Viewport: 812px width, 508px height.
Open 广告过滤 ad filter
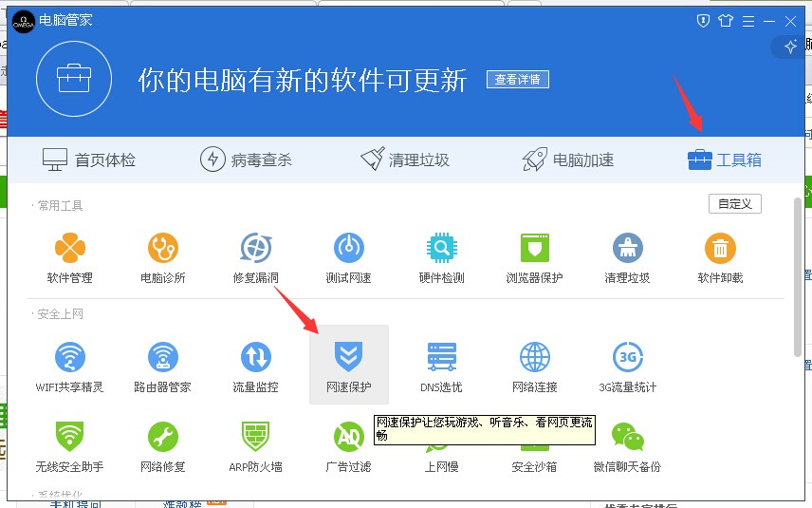[x=348, y=447]
